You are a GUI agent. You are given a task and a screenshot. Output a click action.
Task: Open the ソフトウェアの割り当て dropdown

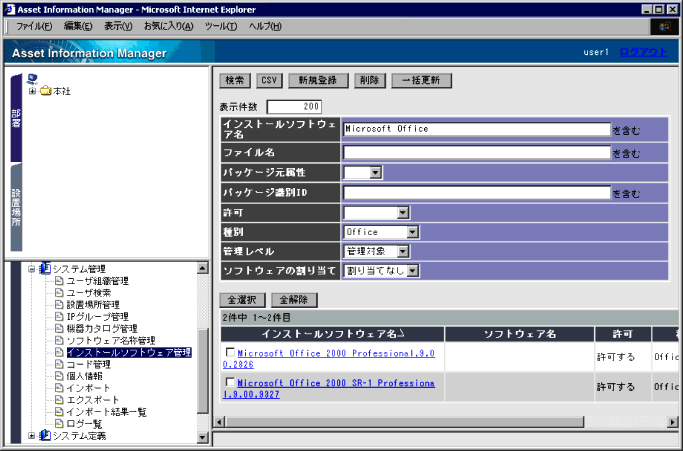pyautogui.click(x=413, y=271)
